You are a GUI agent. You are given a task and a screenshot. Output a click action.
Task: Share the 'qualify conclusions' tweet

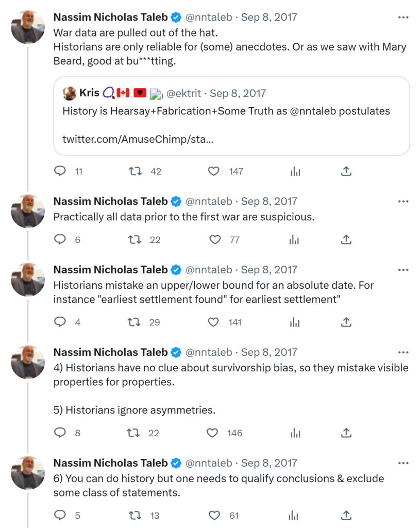pos(347,515)
